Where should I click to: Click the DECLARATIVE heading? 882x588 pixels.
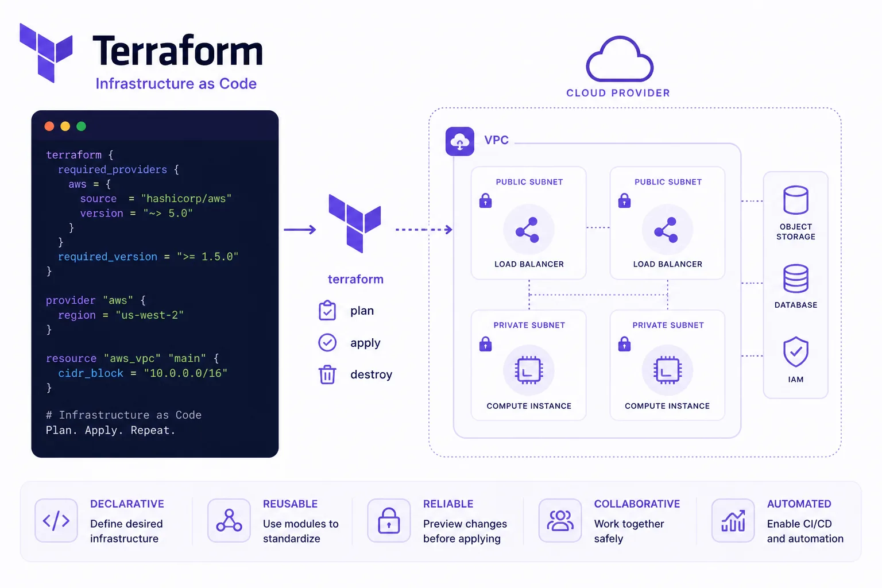[x=127, y=504]
